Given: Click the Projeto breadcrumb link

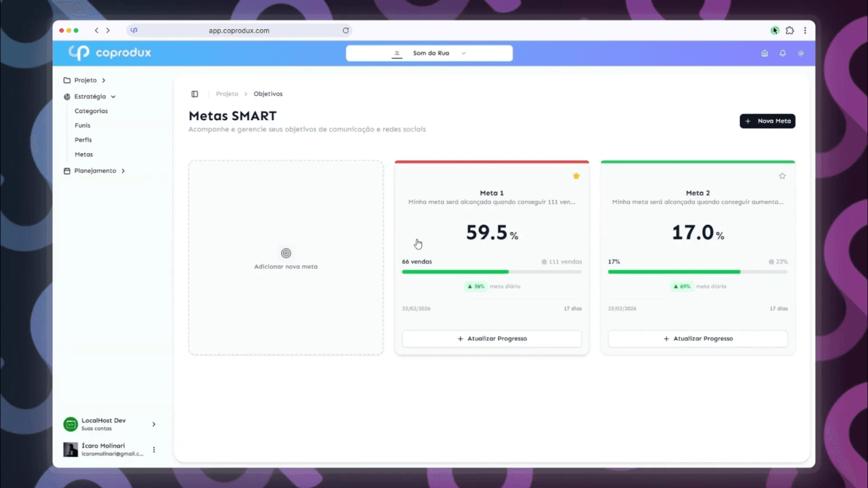Looking at the screenshot, I should (x=227, y=94).
